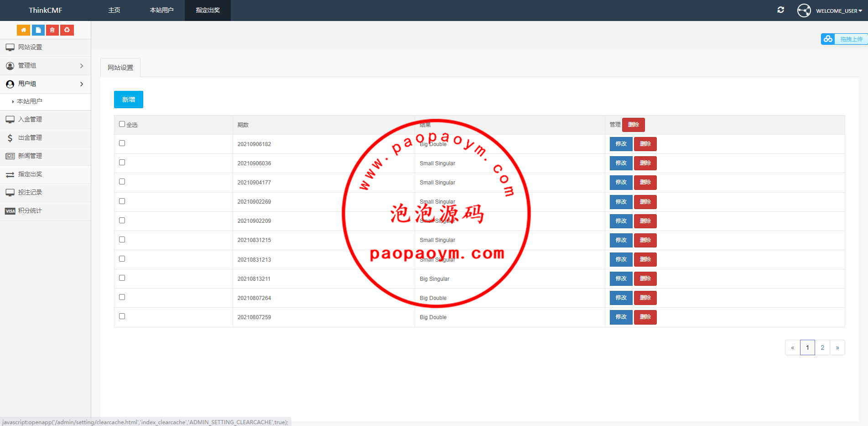Click the orange home shortcut icon
Viewport: 868px width, 426px height.
(23, 30)
